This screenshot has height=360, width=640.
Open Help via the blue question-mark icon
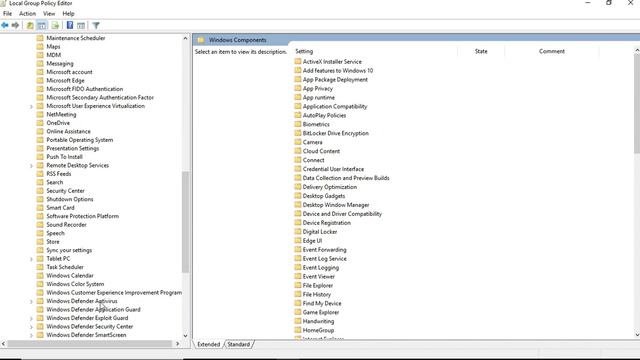pos(70,25)
